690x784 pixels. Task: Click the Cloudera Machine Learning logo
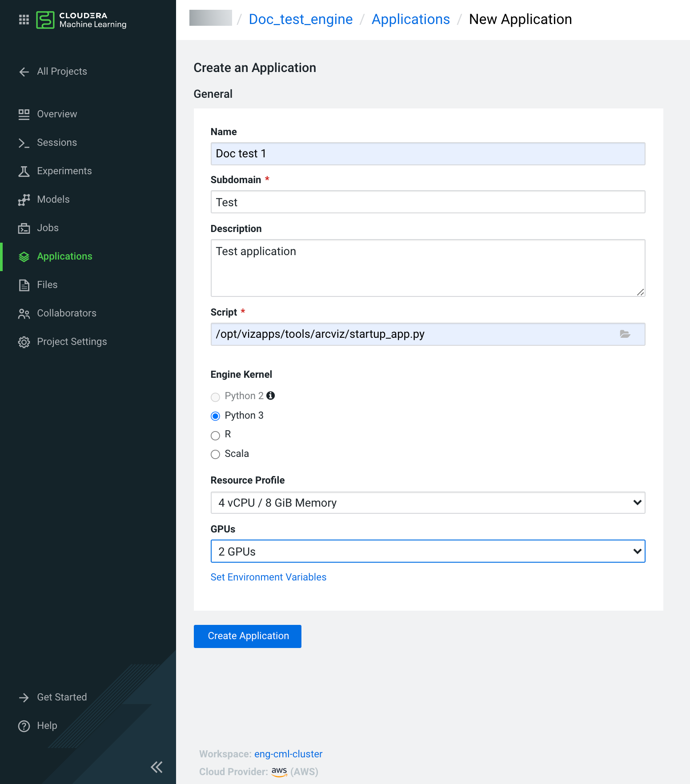(82, 20)
